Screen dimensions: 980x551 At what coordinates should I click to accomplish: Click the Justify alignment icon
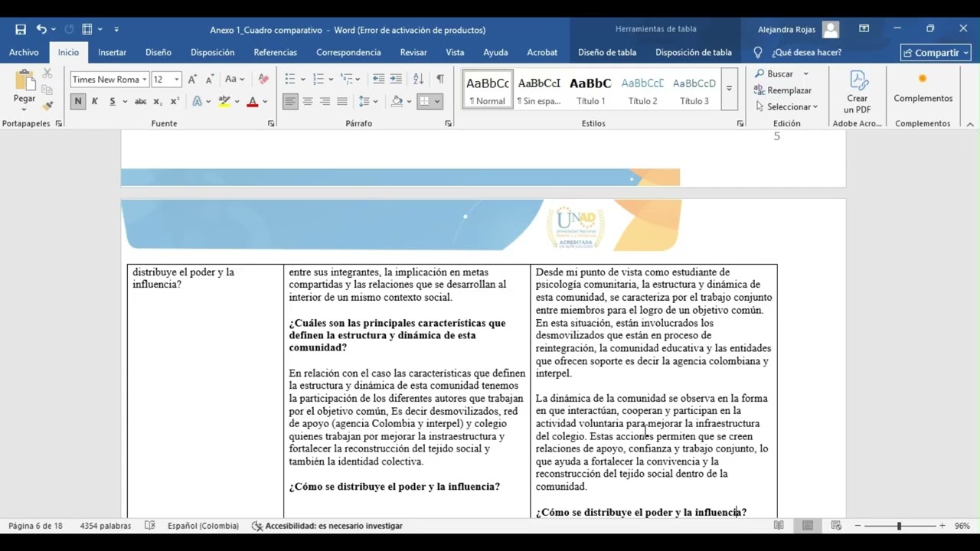tap(342, 101)
